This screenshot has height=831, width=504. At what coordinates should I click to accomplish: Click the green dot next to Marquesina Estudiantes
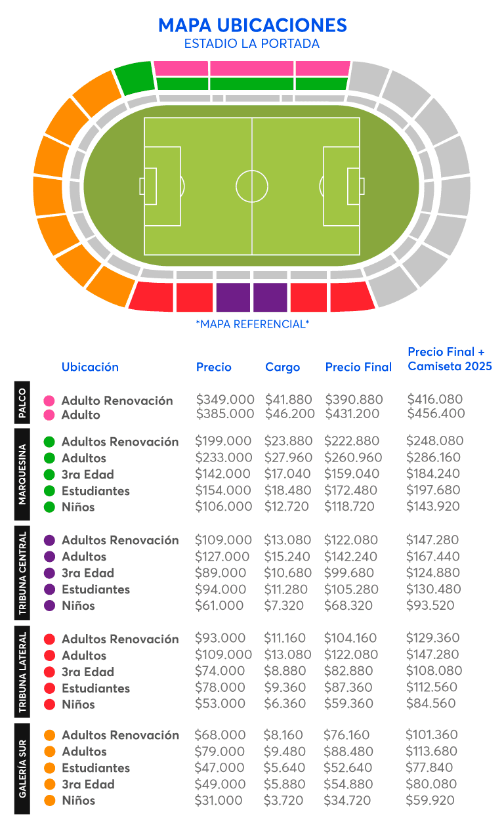49,491
